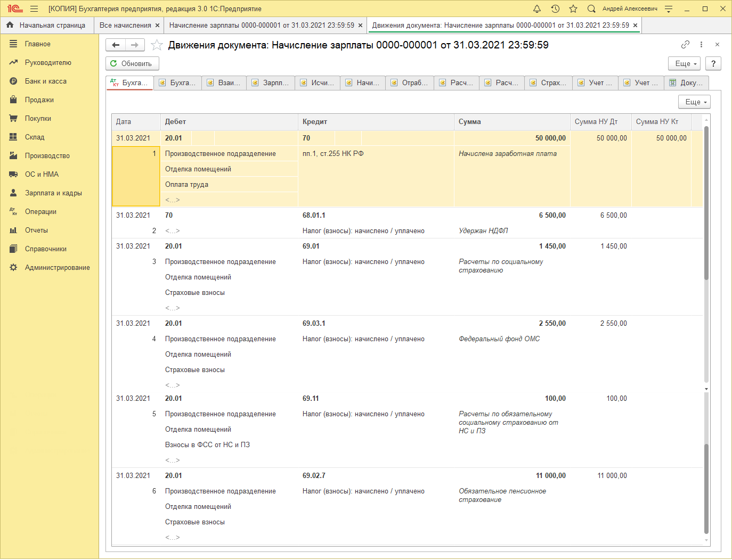Open the top Еще dropdown next to help
The height and width of the screenshot is (560, 732).
[x=684, y=63]
